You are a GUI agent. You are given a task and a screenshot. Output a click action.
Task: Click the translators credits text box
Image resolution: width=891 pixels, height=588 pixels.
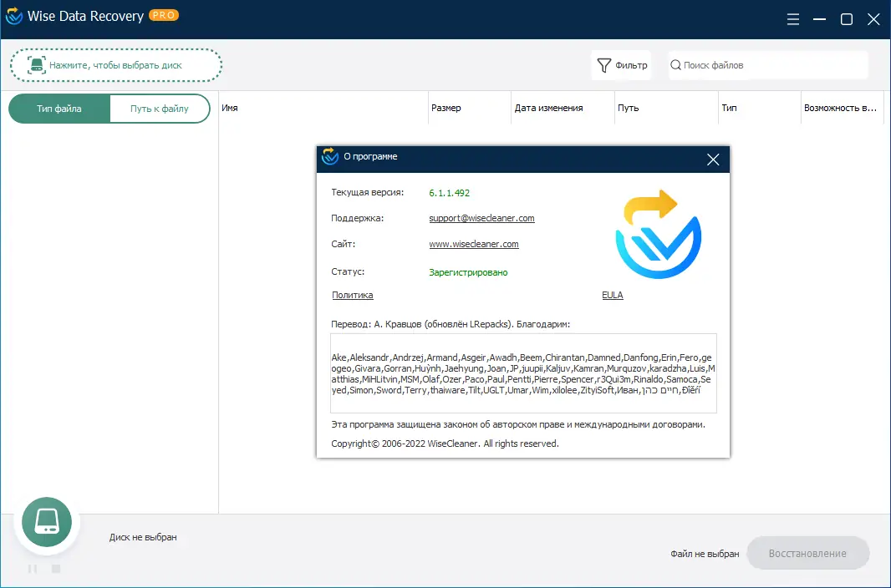523,373
